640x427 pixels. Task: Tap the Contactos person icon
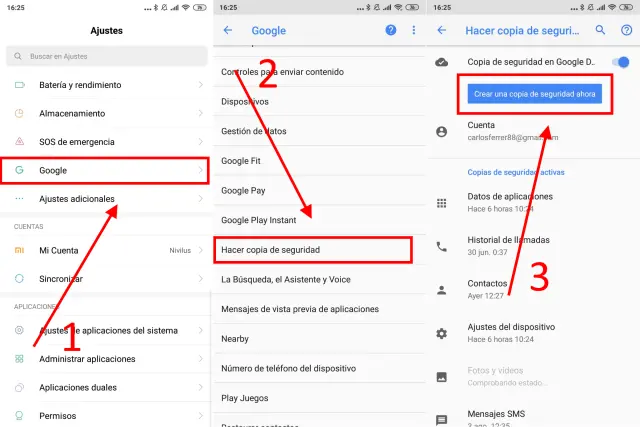[x=442, y=290]
